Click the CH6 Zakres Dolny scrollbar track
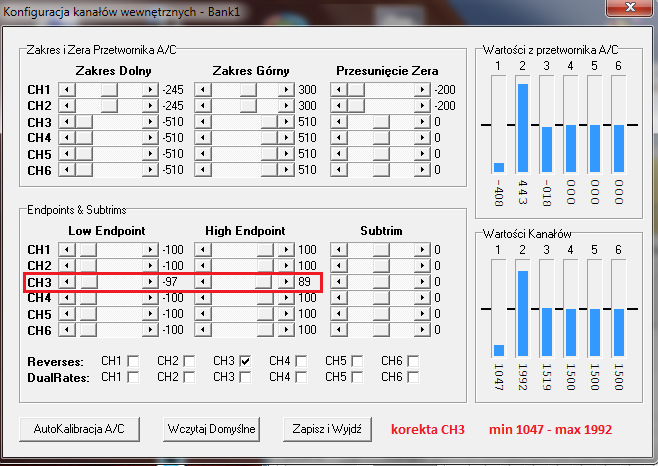This screenshot has width=658, height=466. tap(120, 170)
